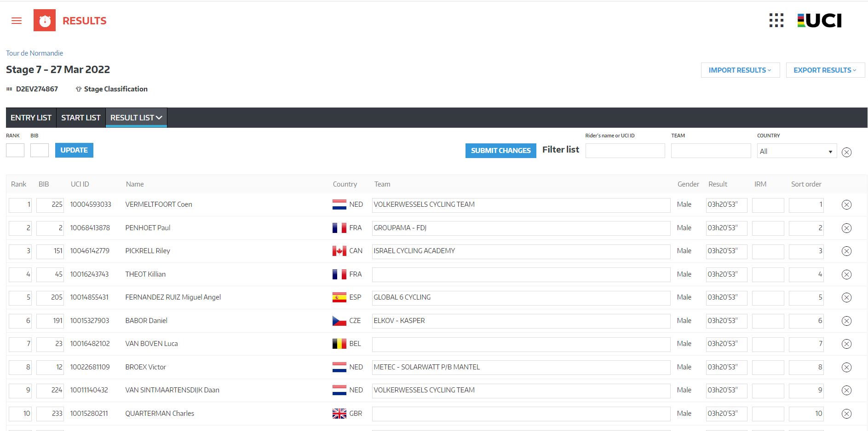Edit the rank field for QUARTERMAN Charles
Viewport: 868px width, 431px height.
20,414
